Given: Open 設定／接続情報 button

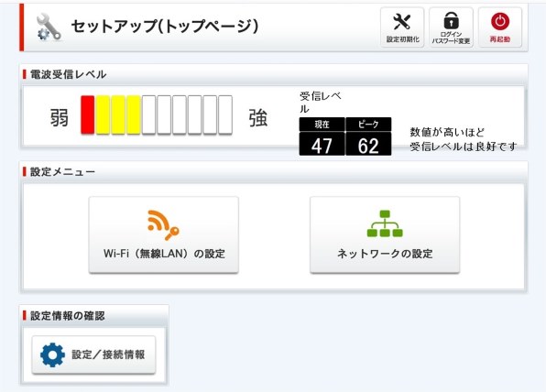Looking at the screenshot, I should tap(93, 354).
